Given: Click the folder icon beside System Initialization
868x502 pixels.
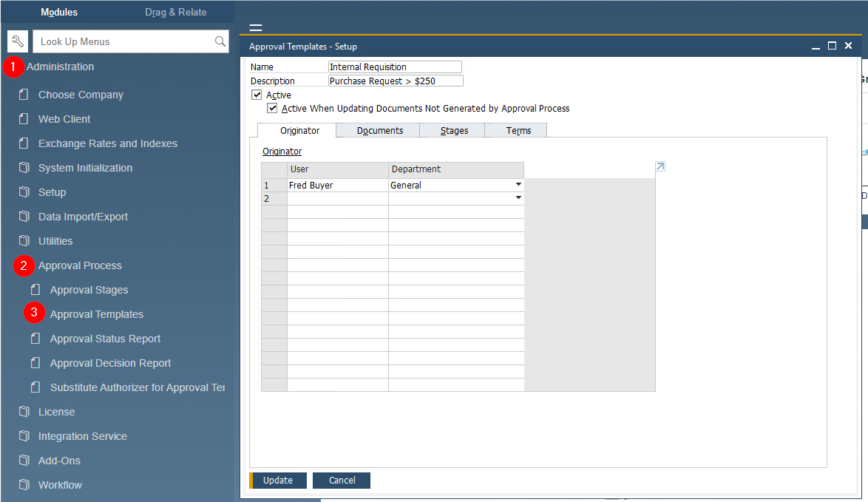Looking at the screenshot, I should tap(24, 168).
